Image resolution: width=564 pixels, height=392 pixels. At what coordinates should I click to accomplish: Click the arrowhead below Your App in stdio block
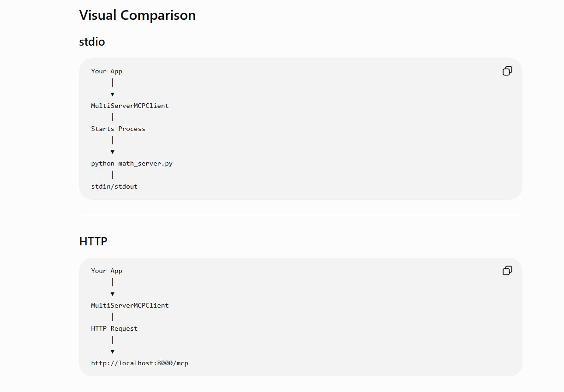112,94
